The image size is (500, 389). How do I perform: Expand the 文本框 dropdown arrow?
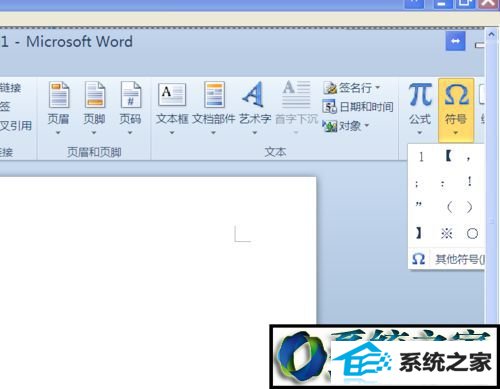pos(172,133)
